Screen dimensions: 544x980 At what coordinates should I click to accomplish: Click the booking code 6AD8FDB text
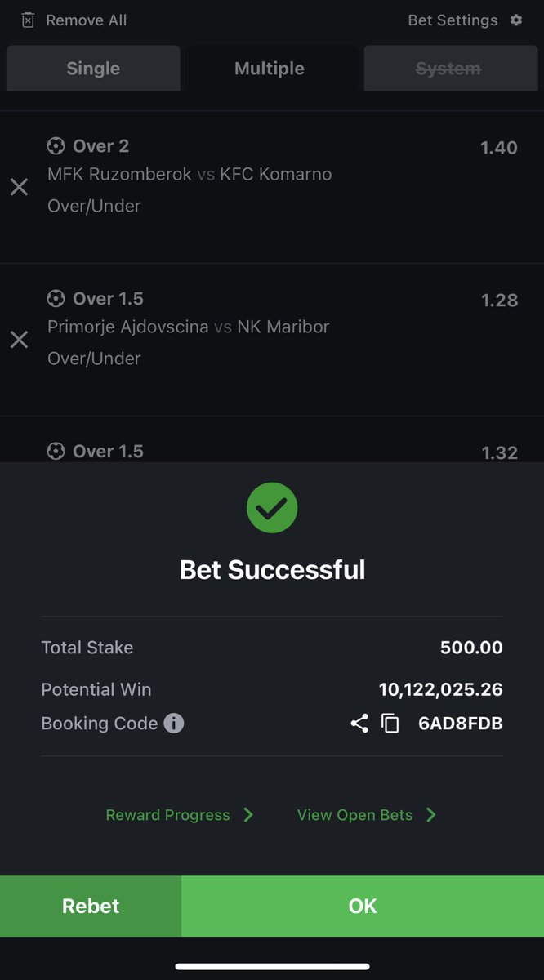(x=460, y=723)
